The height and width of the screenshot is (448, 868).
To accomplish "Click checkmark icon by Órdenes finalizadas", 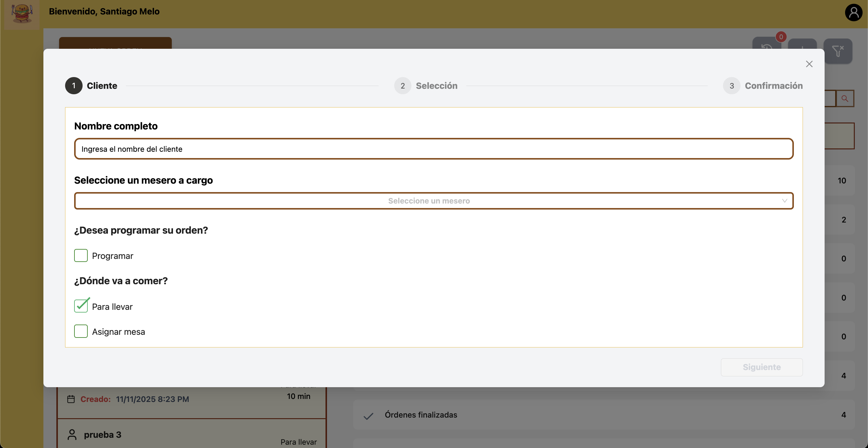I will point(368,416).
